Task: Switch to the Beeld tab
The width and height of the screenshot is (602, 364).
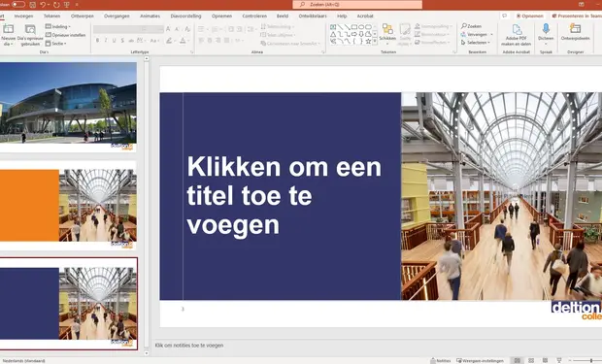Action: (283, 17)
